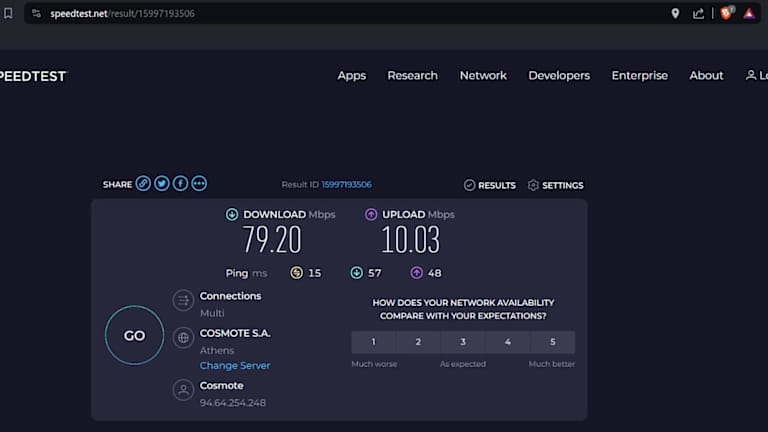Choose rating 5 much better
The image size is (768, 432).
(x=552, y=342)
